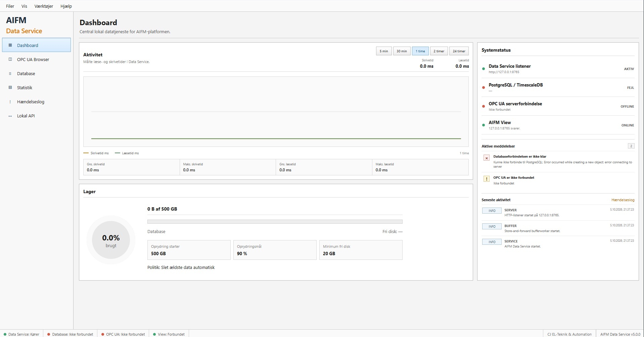Click the Maks. skrivetid value cell

tap(228, 167)
